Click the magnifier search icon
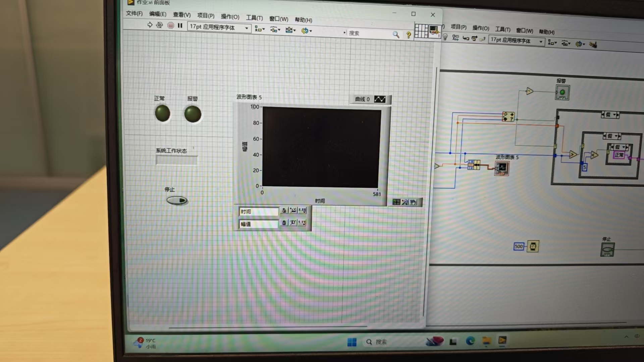 point(396,34)
